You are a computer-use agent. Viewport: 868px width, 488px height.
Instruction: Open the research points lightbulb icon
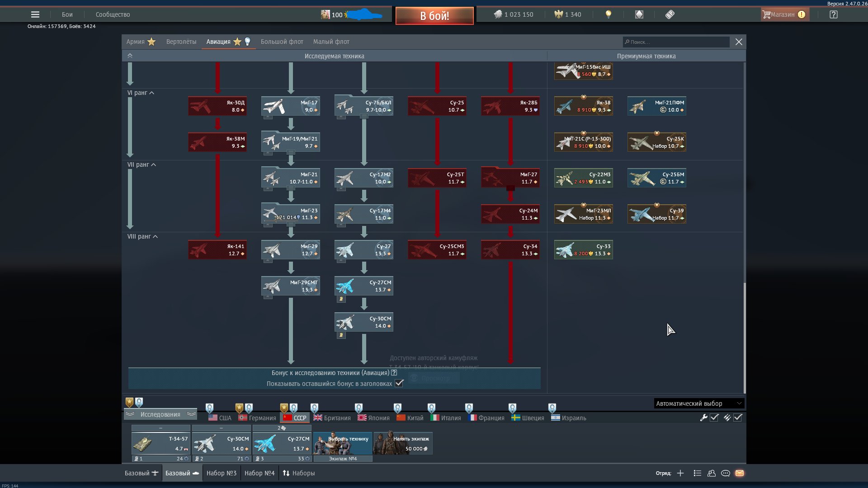[x=609, y=14]
